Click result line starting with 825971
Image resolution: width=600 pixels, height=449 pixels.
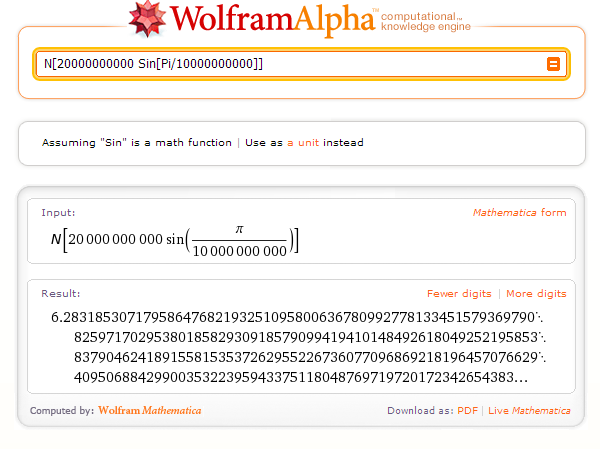click(x=310, y=337)
